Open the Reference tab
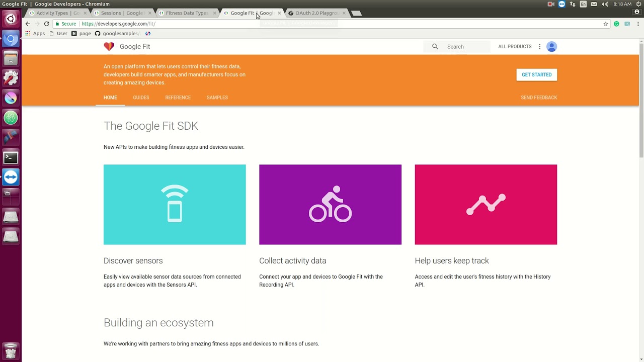The height and width of the screenshot is (362, 644). click(178, 98)
